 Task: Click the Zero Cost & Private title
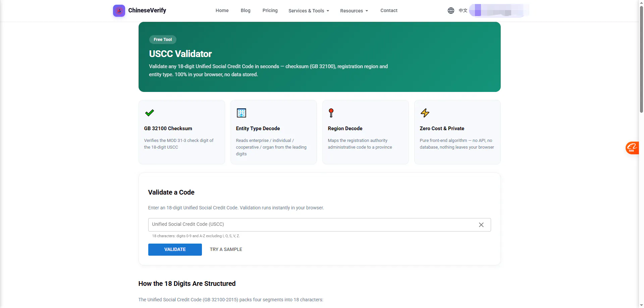[x=442, y=129]
